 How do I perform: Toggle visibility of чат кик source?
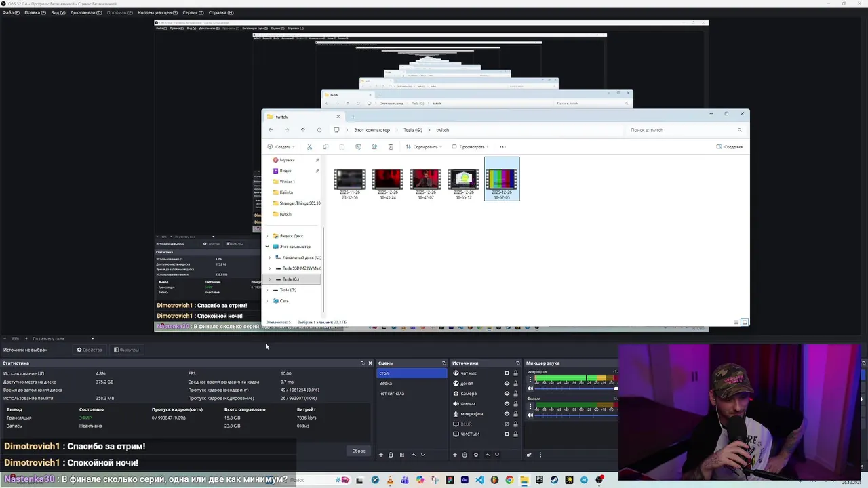click(507, 373)
